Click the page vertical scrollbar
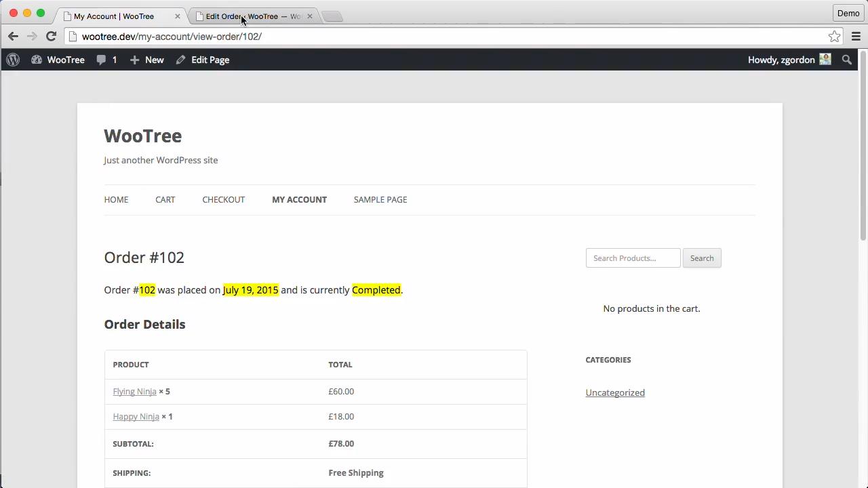Screen dimensions: 868x488 click(x=863, y=145)
